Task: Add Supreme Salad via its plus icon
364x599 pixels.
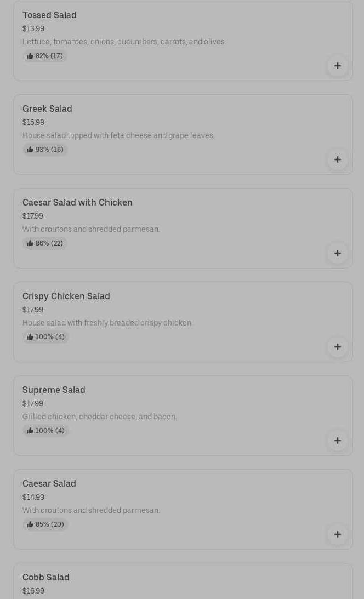Action: (337, 441)
